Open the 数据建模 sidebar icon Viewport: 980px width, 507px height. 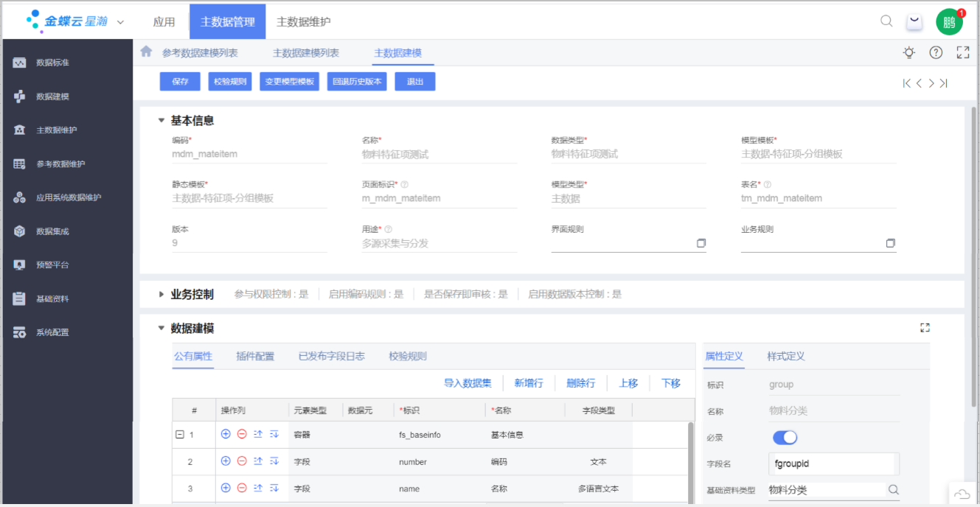[20, 97]
